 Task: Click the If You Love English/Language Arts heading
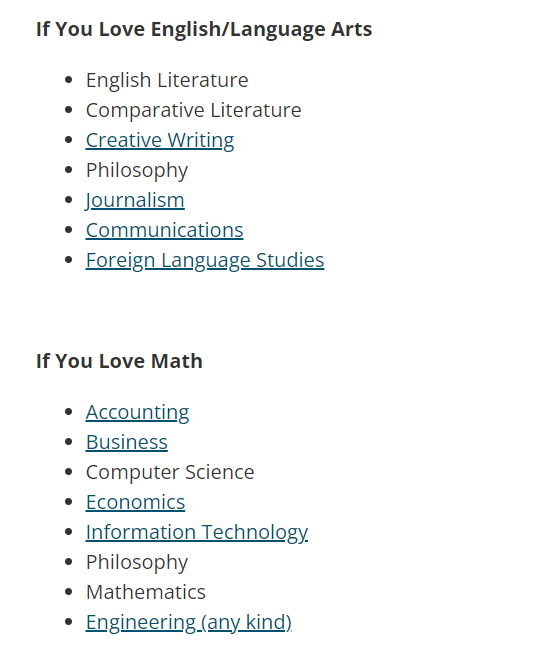204,30
